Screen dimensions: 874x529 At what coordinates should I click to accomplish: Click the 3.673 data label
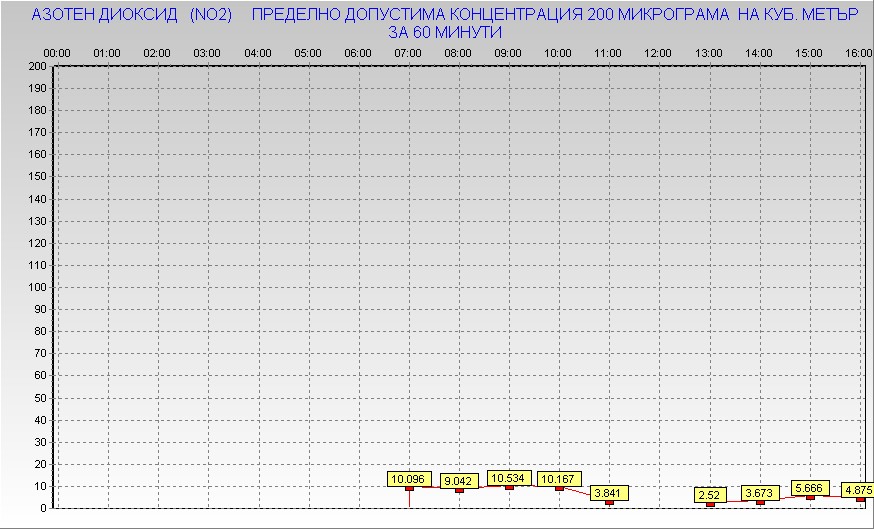point(760,493)
